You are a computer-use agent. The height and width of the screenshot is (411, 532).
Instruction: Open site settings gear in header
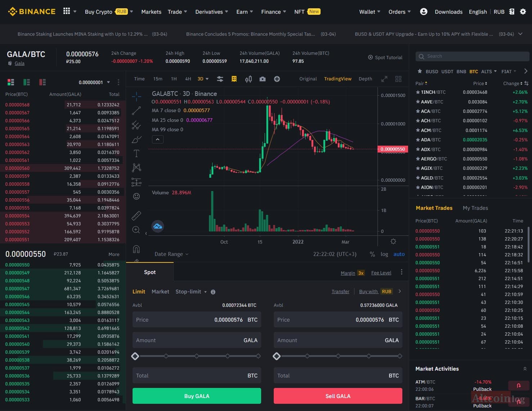(523, 12)
